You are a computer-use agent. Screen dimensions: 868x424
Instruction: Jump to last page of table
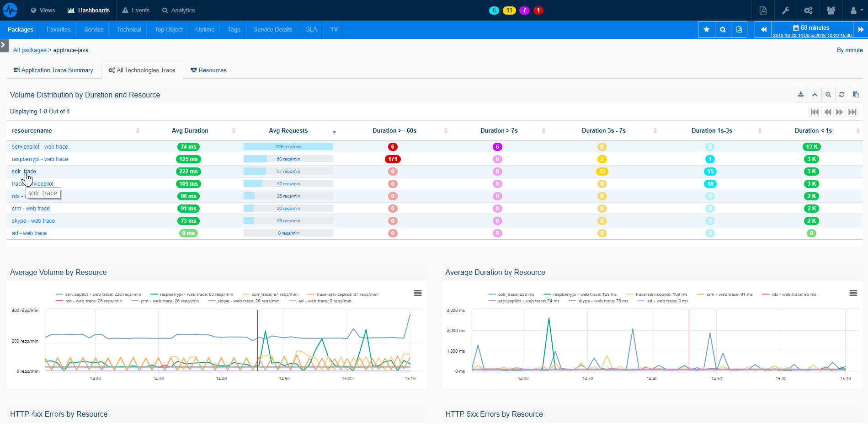852,112
